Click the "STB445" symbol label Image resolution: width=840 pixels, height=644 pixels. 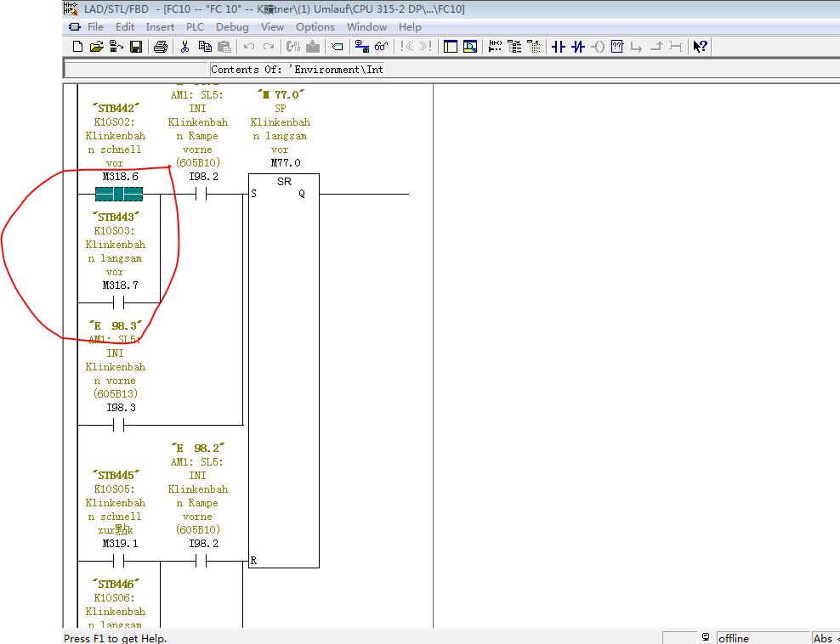pyautogui.click(x=116, y=476)
